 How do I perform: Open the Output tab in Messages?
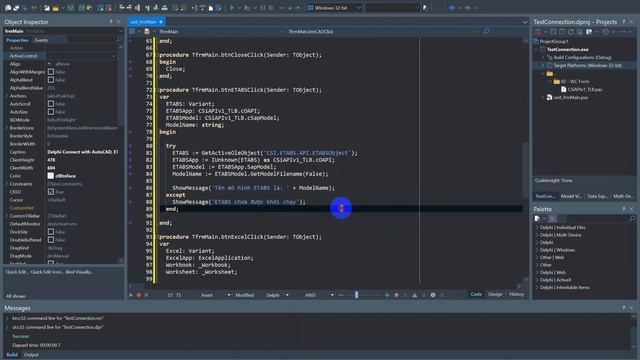click(x=31, y=355)
